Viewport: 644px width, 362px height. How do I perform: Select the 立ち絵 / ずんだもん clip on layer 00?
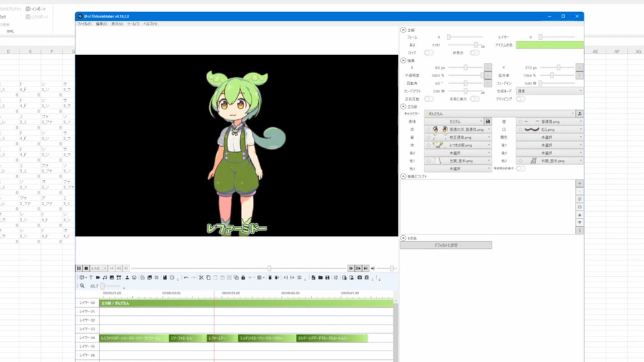(246, 303)
